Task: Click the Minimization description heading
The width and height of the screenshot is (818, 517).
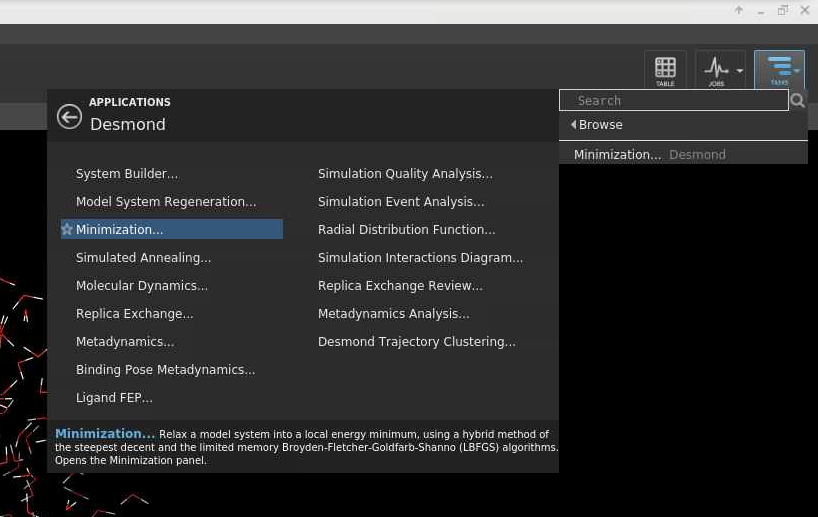Action: point(105,434)
